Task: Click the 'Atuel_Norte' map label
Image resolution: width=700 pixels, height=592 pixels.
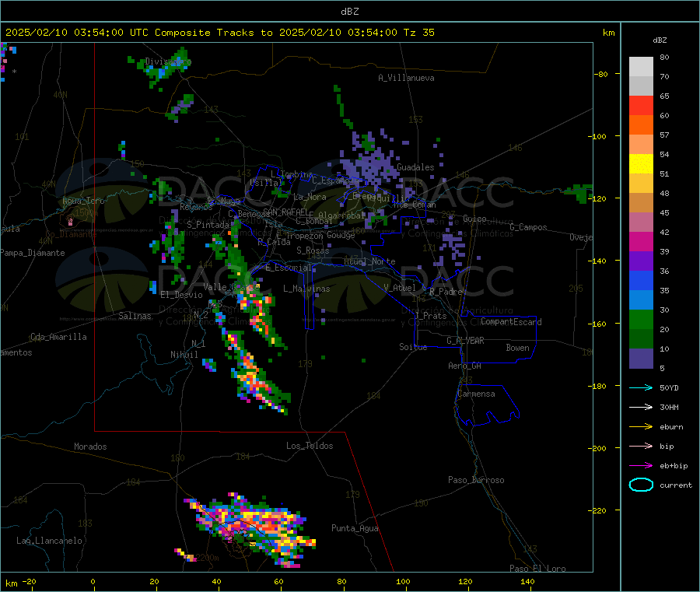Action: (x=369, y=261)
